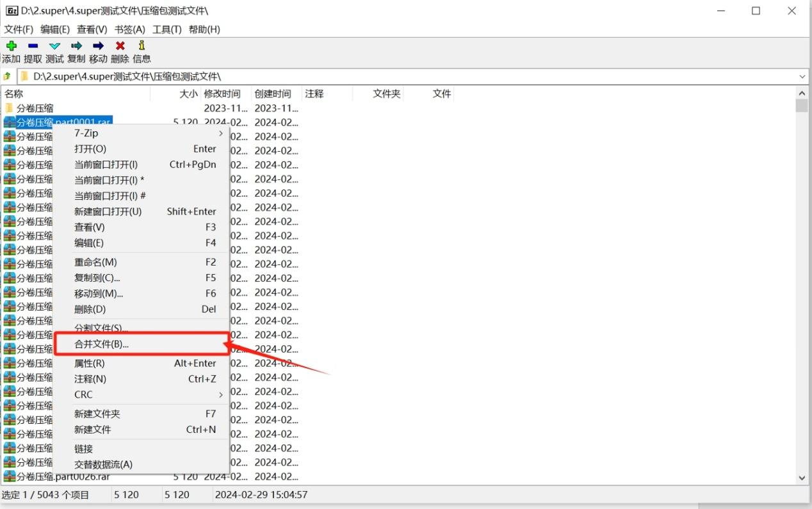Click the Copy (复制) toolbar icon

coord(76,46)
